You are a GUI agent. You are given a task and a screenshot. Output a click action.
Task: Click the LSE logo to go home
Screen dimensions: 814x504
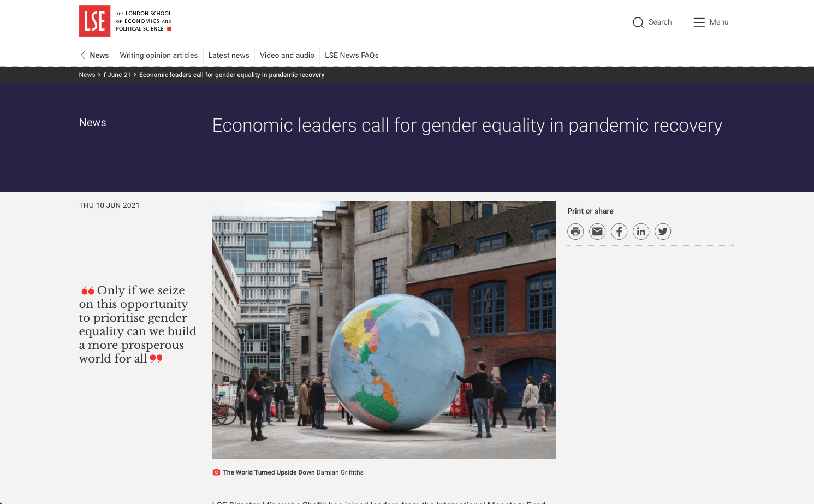(95, 21)
